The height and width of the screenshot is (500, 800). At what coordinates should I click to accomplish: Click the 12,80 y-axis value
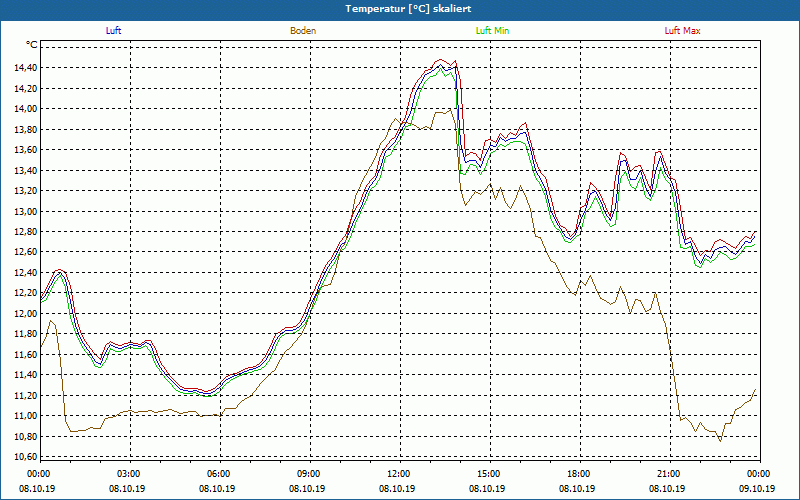coord(26,232)
